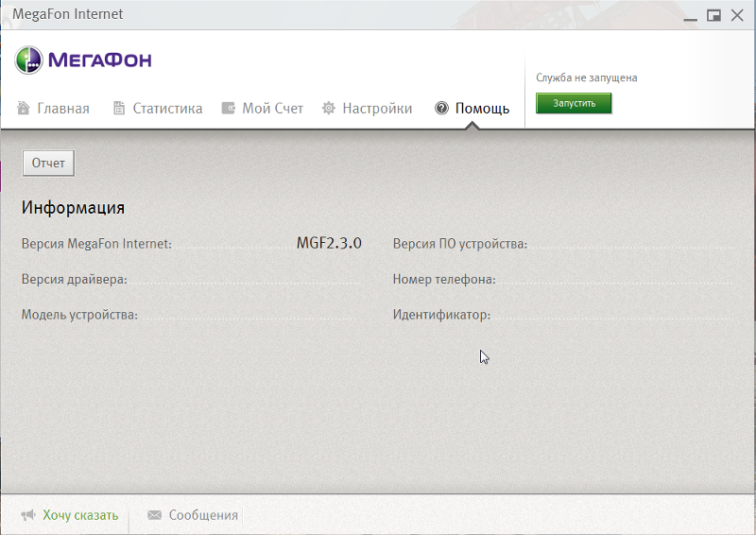
Task: Click the Информация heading
Action: point(73,207)
